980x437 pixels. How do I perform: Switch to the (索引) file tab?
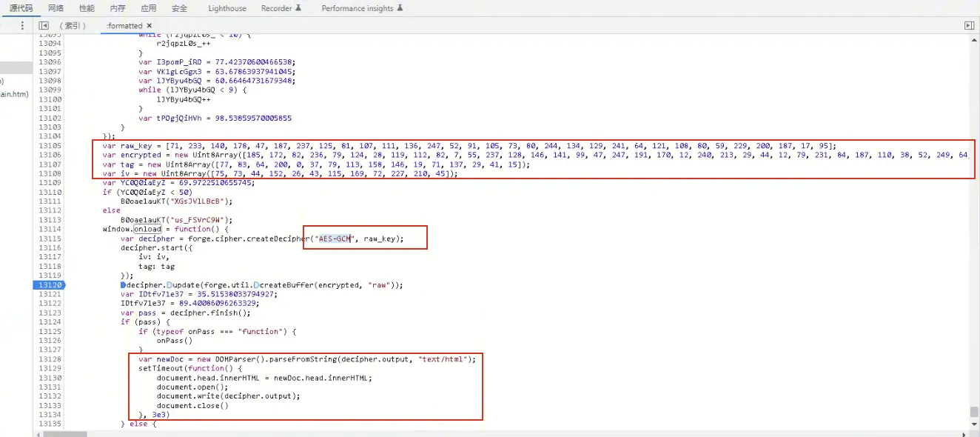click(73, 25)
